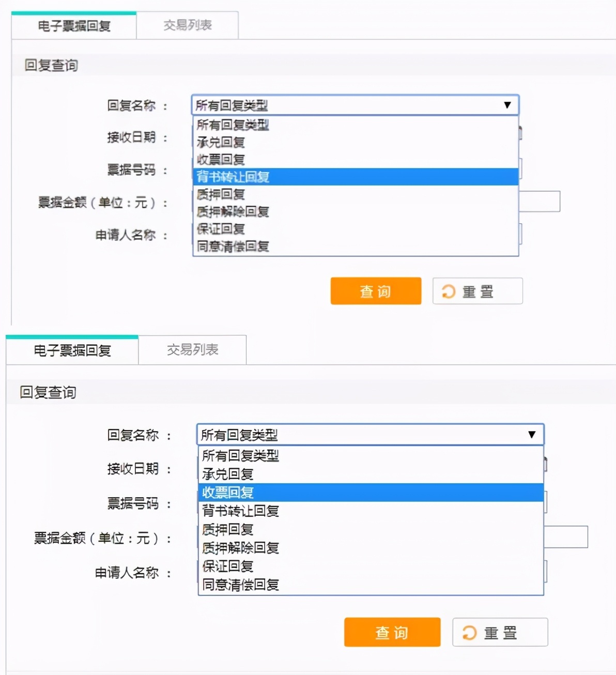This screenshot has width=616, height=675.
Task: Click the ▼ arrow on lower 回复名称 combo box
Action: coord(531,435)
